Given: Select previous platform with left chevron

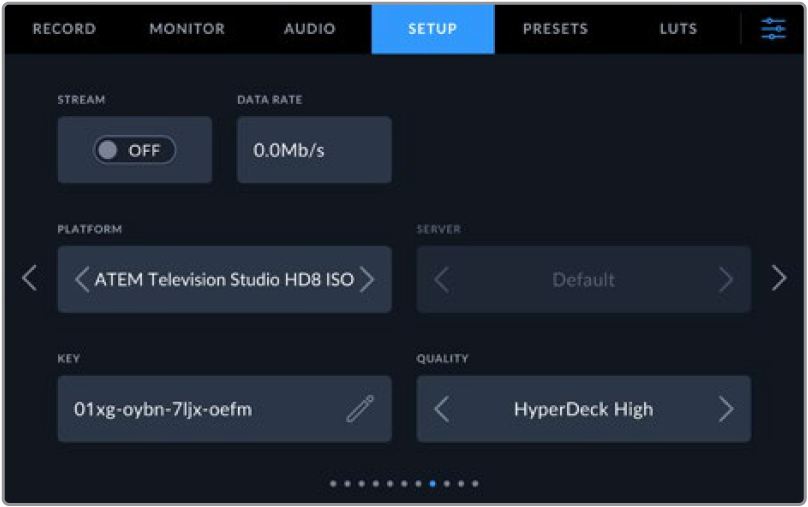Looking at the screenshot, I should click(82, 279).
